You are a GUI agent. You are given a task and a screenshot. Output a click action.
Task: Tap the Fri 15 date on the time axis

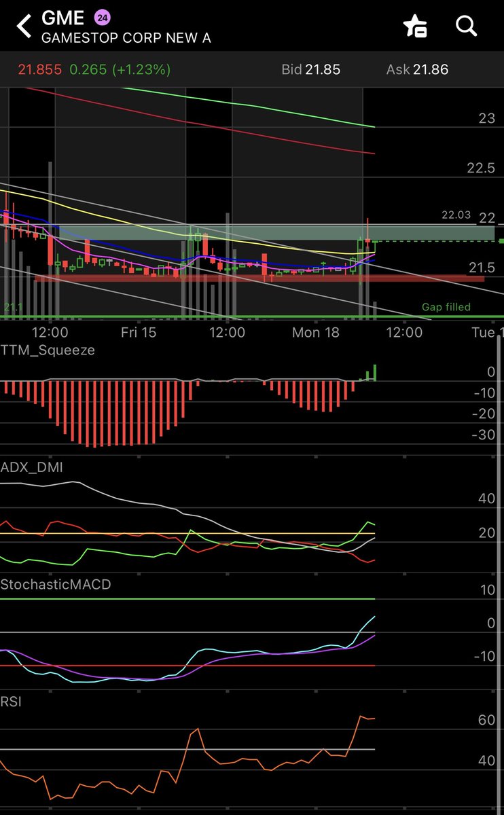(139, 333)
